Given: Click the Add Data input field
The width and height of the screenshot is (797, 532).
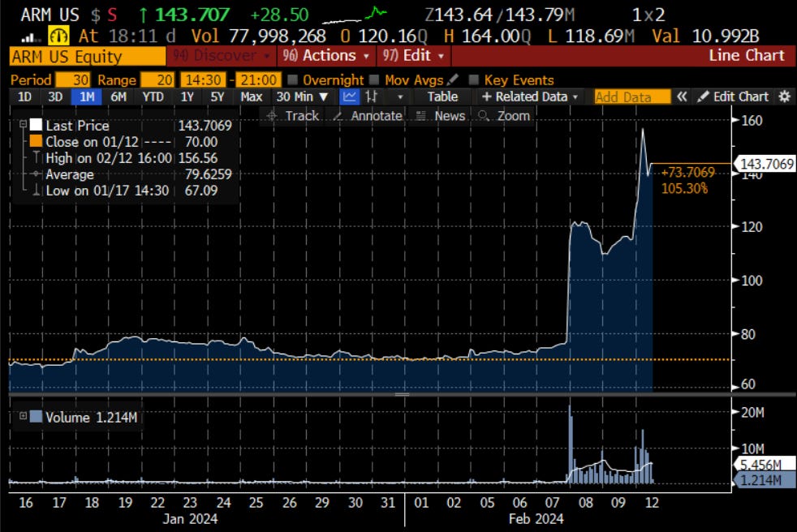Looking at the screenshot, I should click(x=632, y=97).
